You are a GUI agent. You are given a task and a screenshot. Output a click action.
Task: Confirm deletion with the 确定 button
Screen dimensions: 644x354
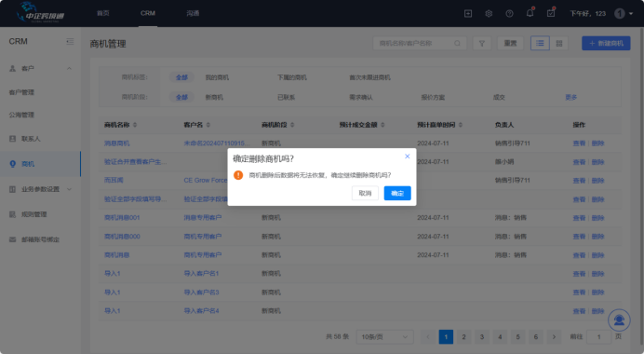point(397,193)
